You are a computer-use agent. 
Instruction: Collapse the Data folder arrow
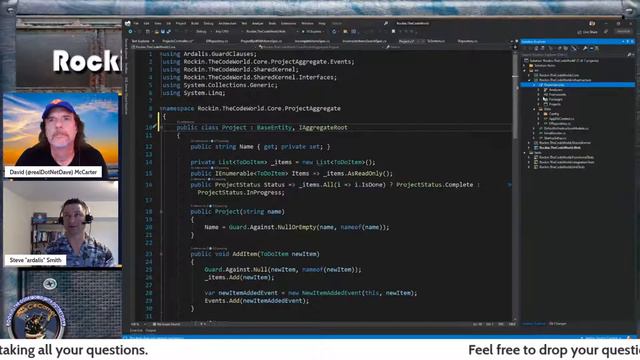pyautogui.click(x=534, y=109)
